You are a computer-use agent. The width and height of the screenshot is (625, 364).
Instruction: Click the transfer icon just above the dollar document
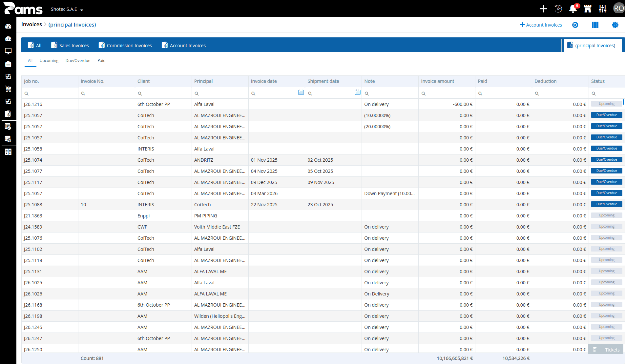point(8,101)
